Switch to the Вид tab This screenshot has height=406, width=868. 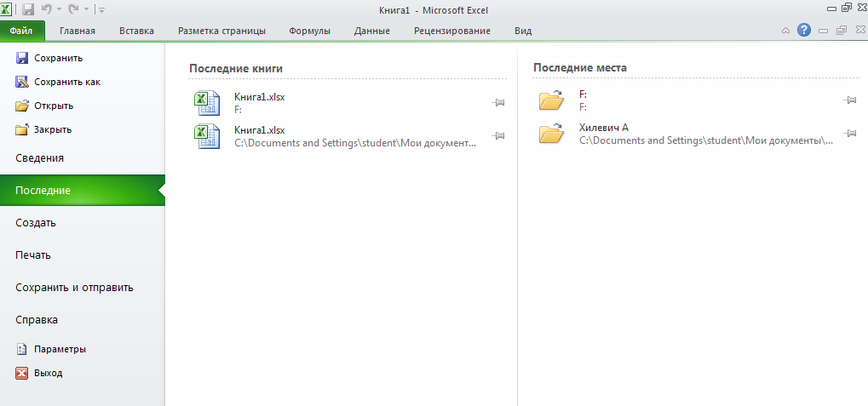pyautogui.click(x=523, y=31)
